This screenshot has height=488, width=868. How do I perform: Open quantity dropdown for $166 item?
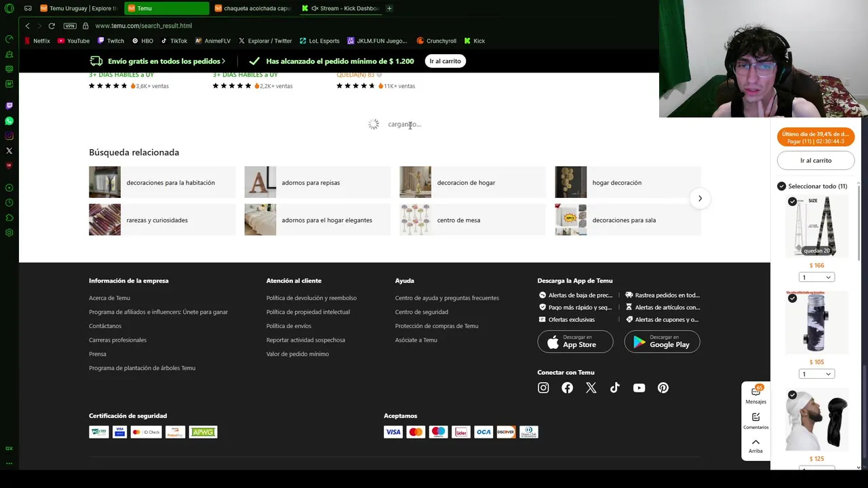click(x=816, y=277)
